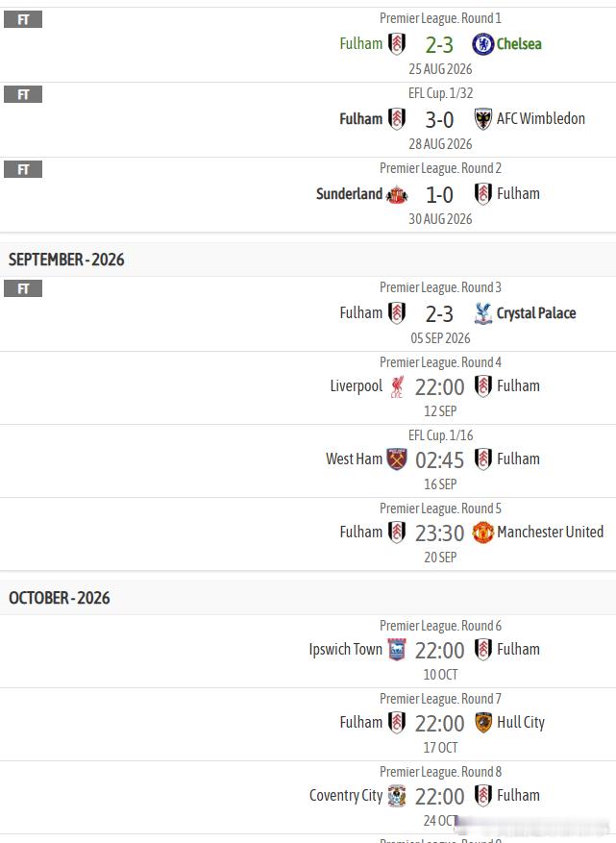Click the FT badge on EFL Cup 1/32 match

click(23, 94)
